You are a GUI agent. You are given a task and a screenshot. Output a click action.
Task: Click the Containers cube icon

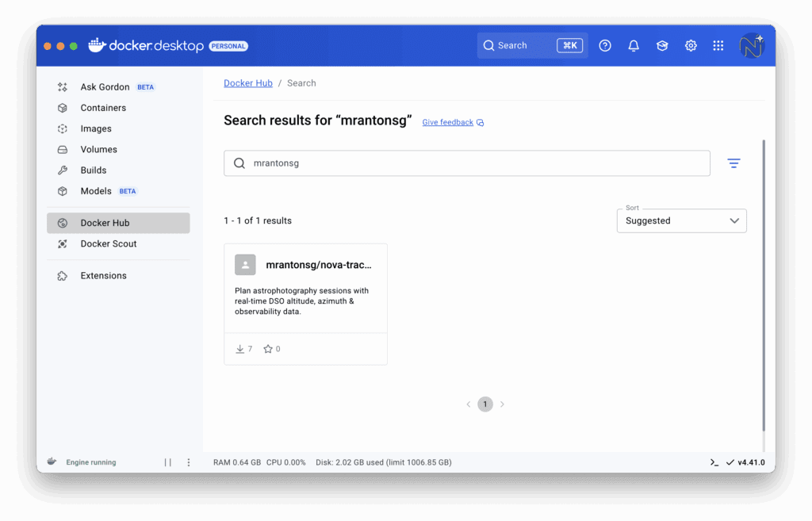[62, 108]
